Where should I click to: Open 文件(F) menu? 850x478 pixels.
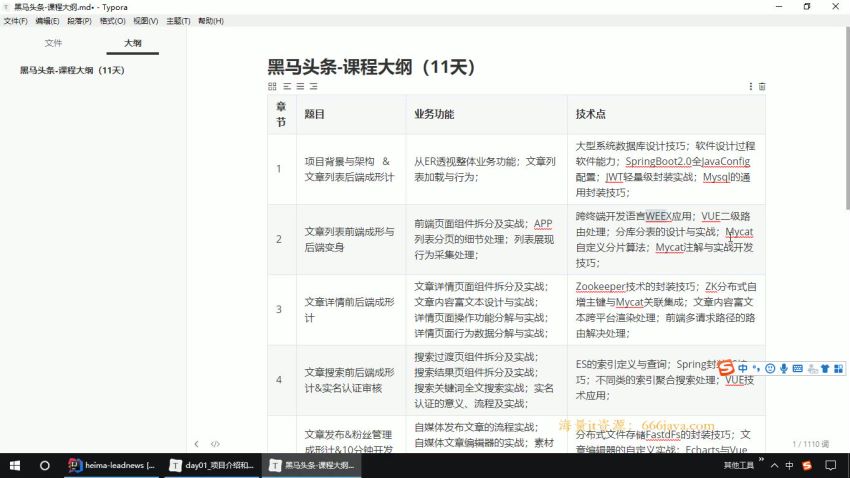pyautogui.click(x=15, y=21)
